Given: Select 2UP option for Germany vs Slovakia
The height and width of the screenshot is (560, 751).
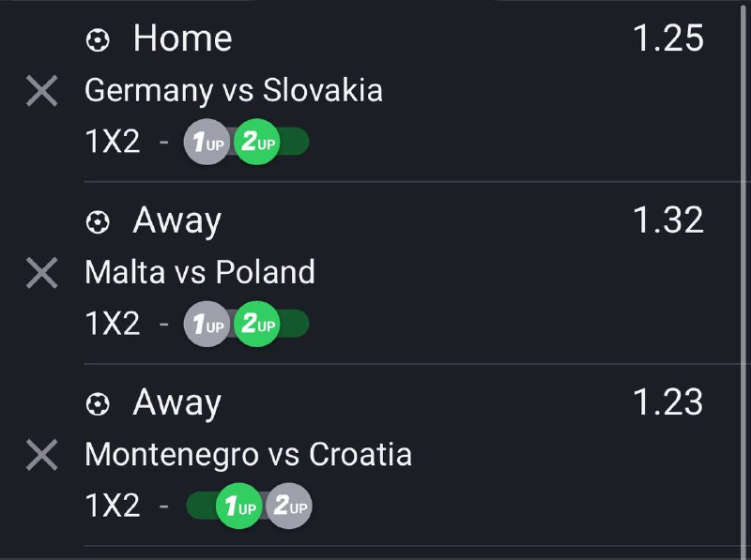Looking at the screenshot, I should [x=256, y=143].
